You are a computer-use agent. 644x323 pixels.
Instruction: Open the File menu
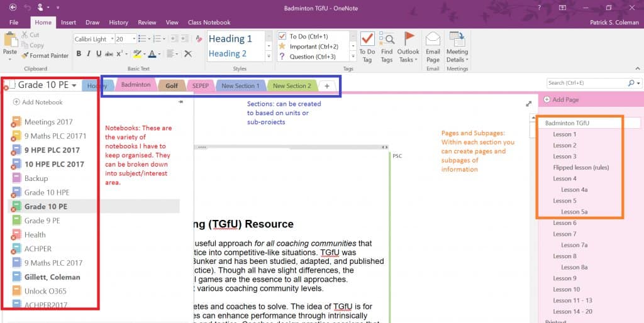(x=14, y=23)
